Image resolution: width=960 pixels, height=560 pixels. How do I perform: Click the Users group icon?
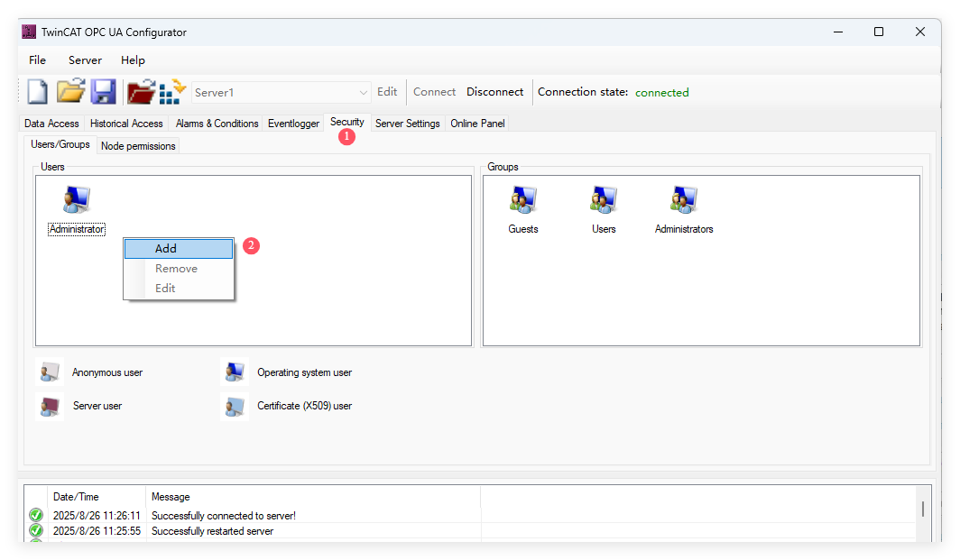pyautogui.click(x=604, y=200)
